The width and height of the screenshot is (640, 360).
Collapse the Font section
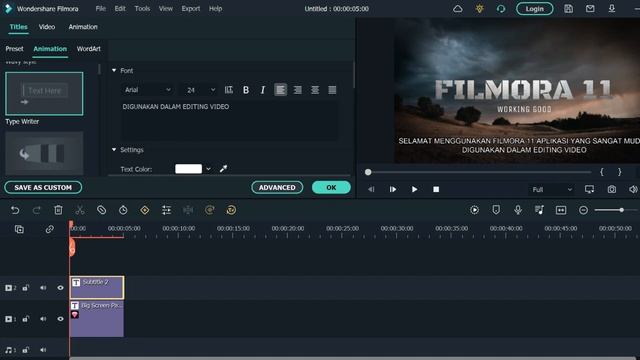pos(114,71)
